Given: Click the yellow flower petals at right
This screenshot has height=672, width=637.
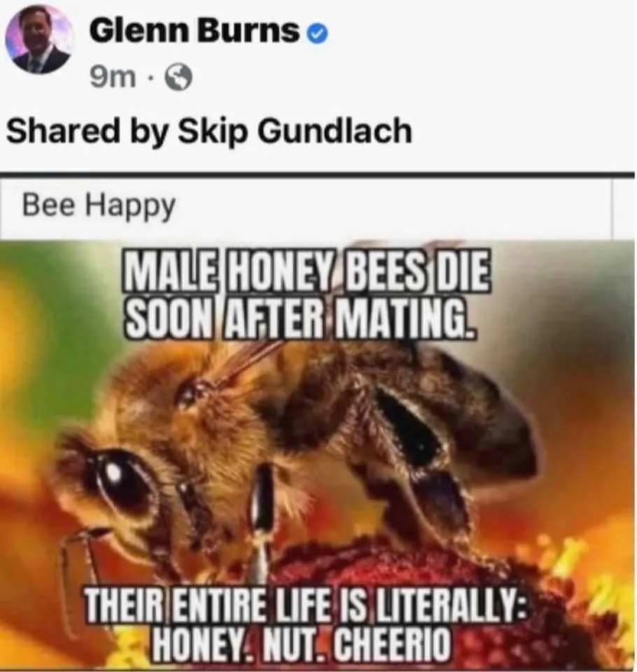Looking at the screenshot, I should [575, 570].
